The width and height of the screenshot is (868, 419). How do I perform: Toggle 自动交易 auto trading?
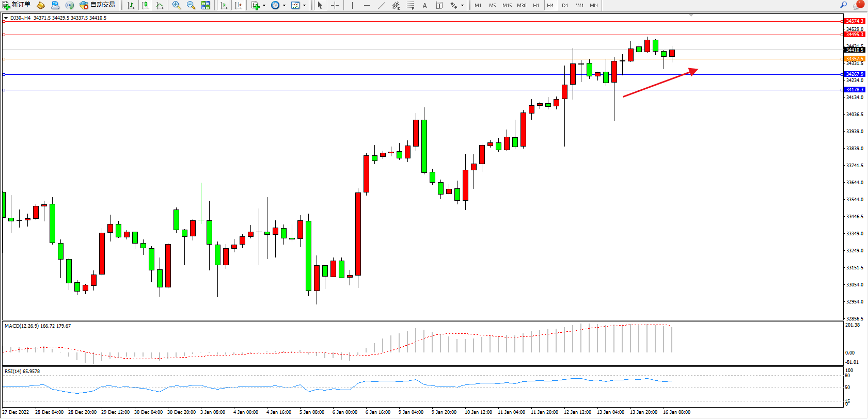[97, 5]
